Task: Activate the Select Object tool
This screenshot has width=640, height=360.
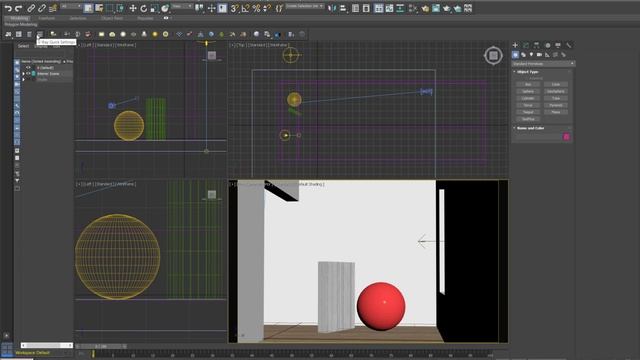Action: pos(88,8)
